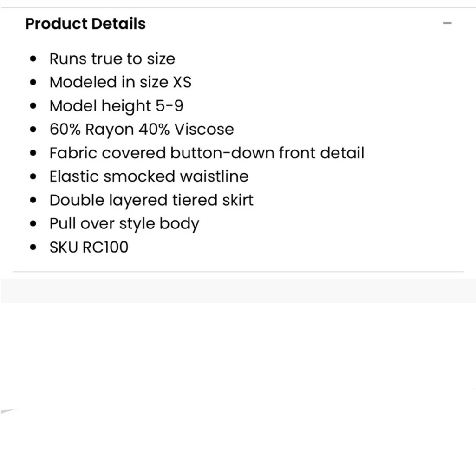Viewport: 476px width, 476px height.
Task: Click the Product Details heading
Action: pos(85,24)
